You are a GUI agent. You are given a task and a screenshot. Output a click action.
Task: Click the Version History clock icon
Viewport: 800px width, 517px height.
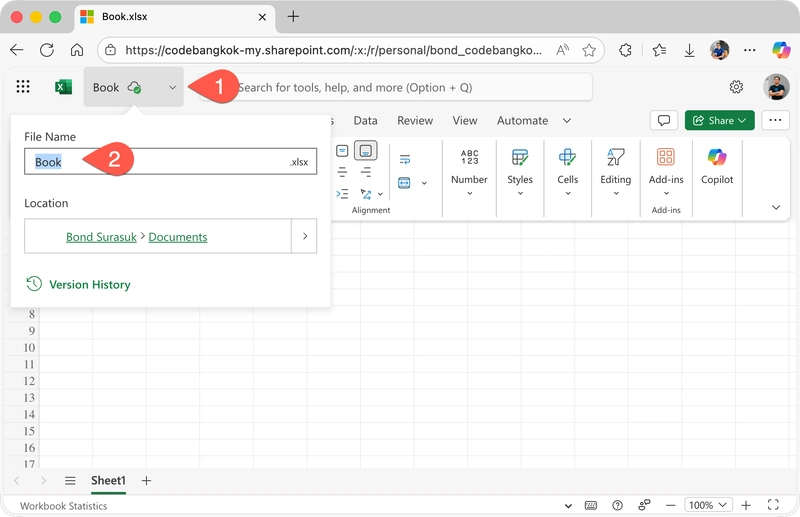tap(34, 284)
